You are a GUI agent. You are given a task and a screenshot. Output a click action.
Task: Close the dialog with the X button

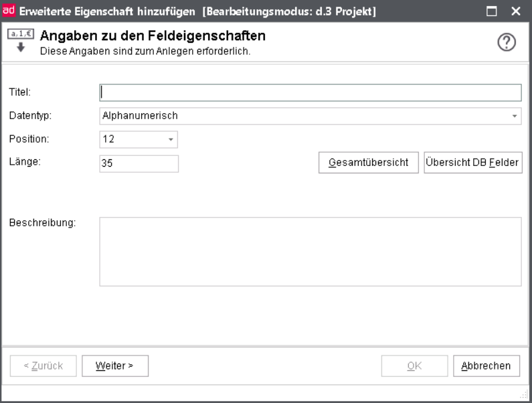(515, 11)
